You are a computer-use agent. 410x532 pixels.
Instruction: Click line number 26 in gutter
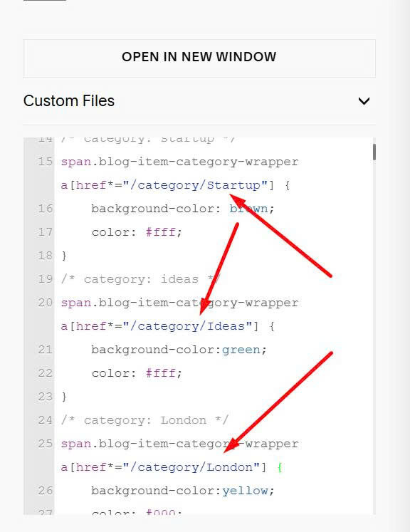point(46,491)
